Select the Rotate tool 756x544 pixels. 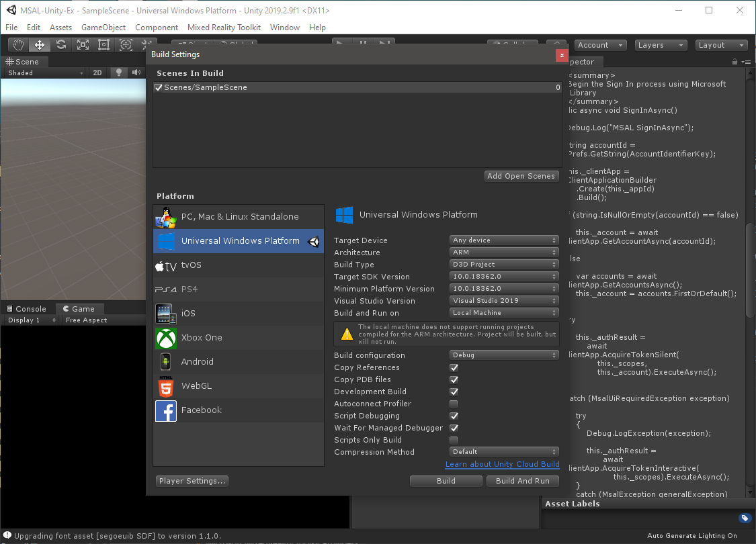(x=60, y=44)
